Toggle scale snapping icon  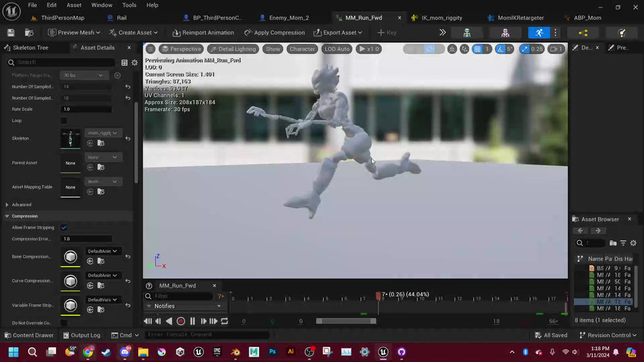[524, 49]
